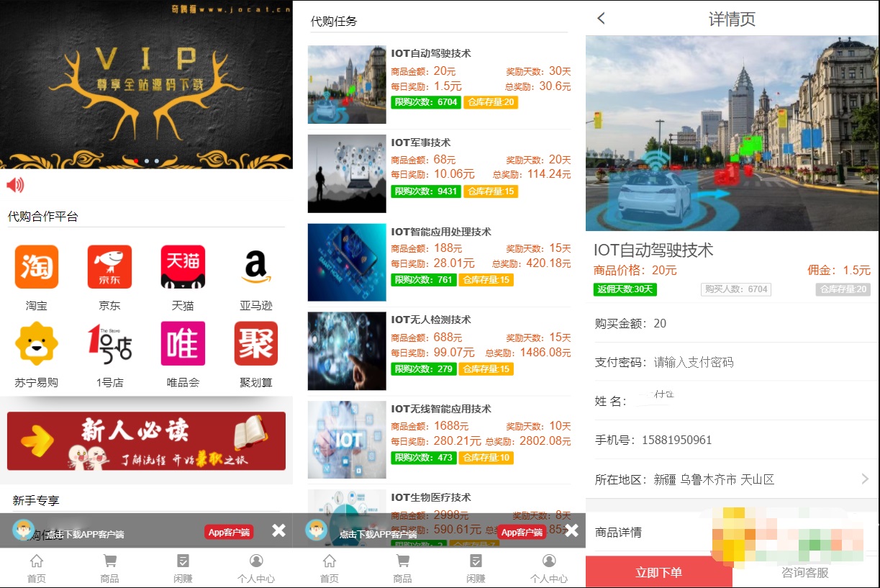Select the 京东 platform icon
This screenshot has width=880, height=588.
pos(109,267)
